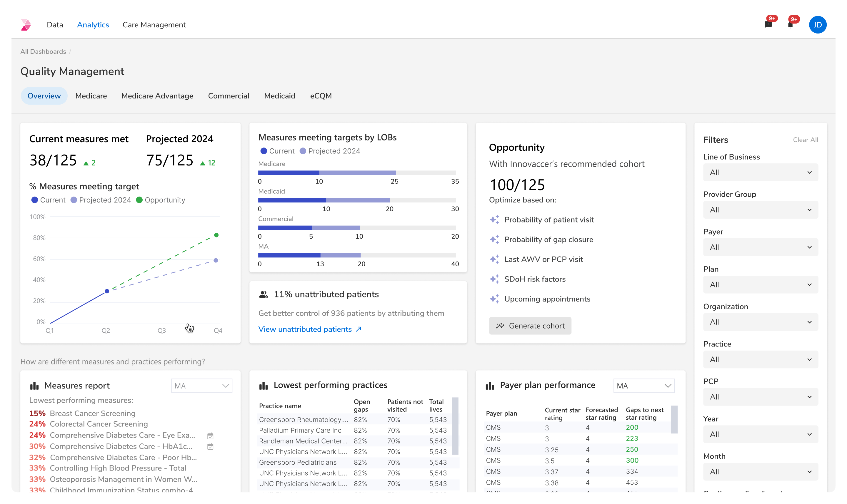
Task: Open Payer plan performance MA dropdown
Action: [x=643, y=386]
